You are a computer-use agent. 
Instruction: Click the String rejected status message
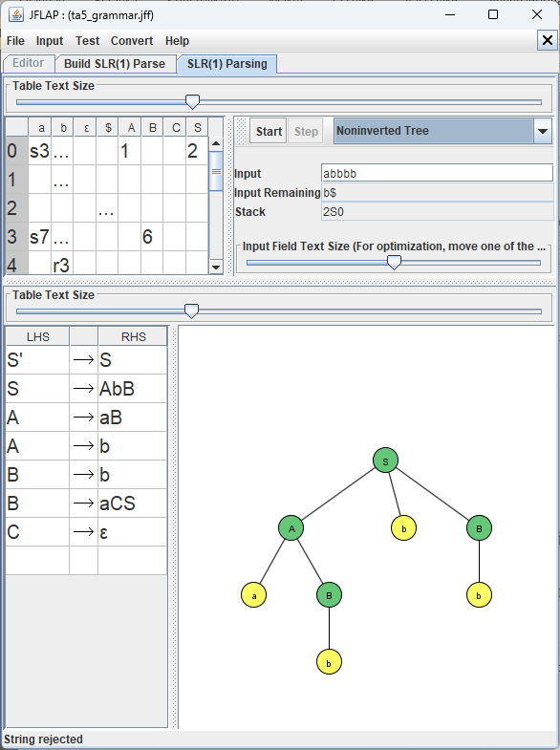(44, 739)
